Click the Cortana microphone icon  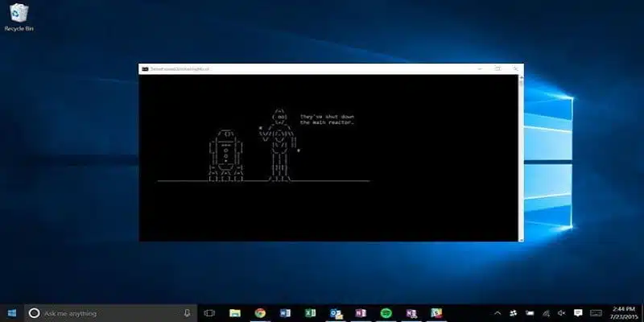pyautogui.click(x=187, y=312)
